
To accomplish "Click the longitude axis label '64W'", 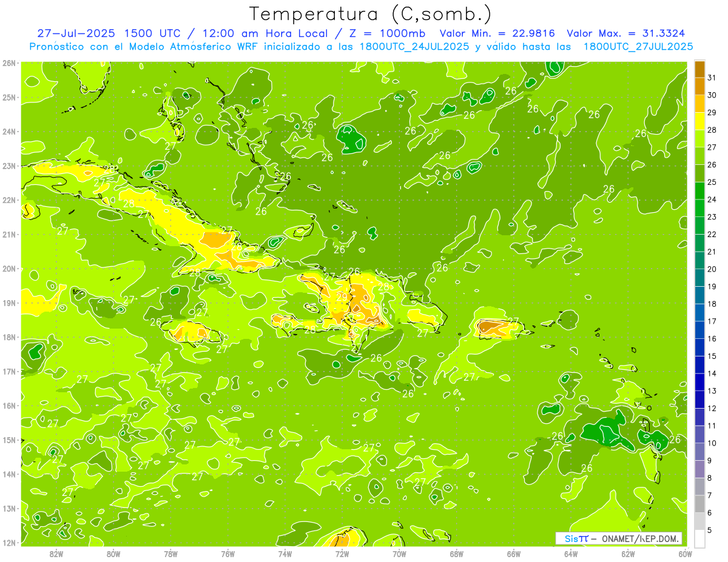I will (570, 554).
